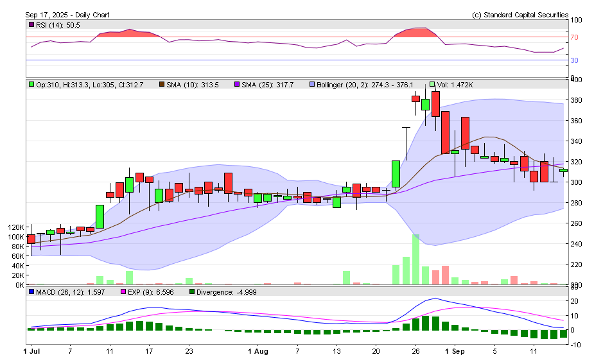Click the '(c) Standard Capital Securities' credit text
594x364 pixels.
click(x=520, y=15)
